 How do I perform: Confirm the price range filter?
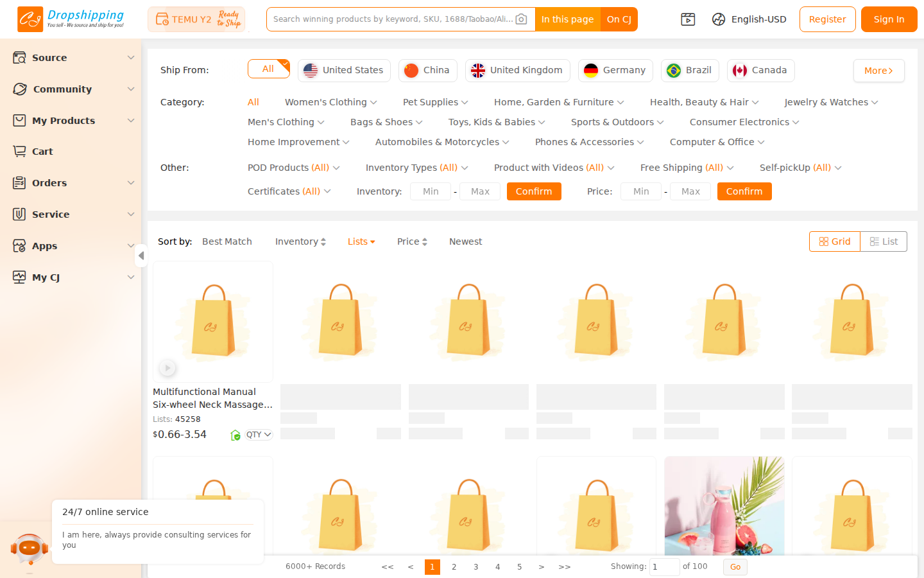[744, 191]
